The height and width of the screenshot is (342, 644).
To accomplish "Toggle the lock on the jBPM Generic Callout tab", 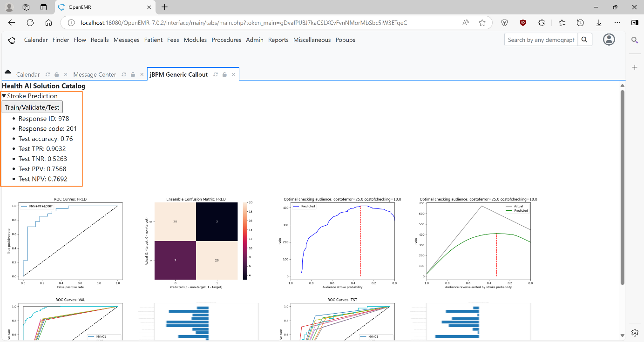I will (224, 74).
